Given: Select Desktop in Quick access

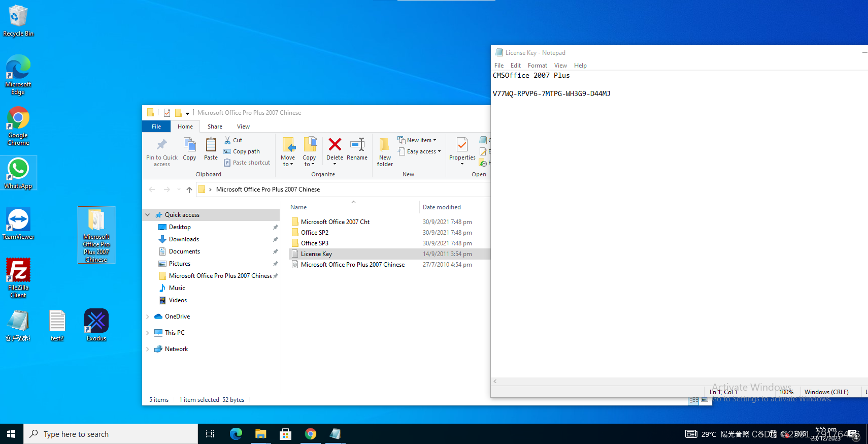Looking at the screenshot, I should click(x=180, y=227).
